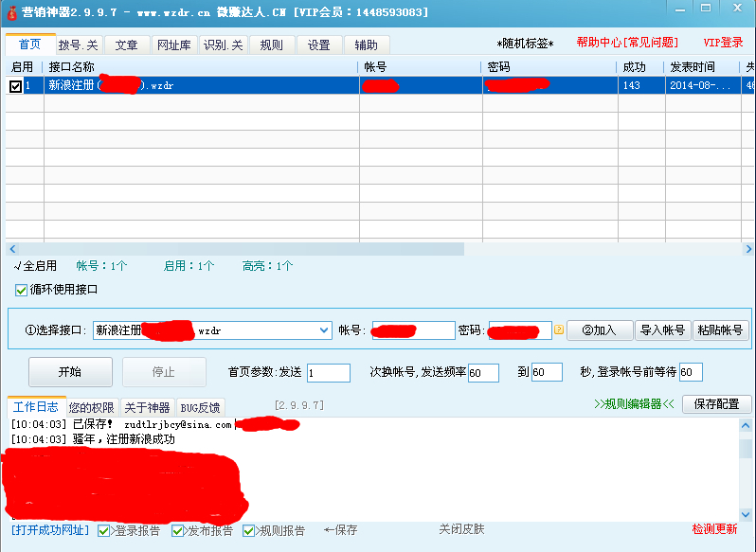756x552 pixels.
Task: Toggle the 规则报告 checkbox
Action: pyautogui.click(x=248, y=531)
